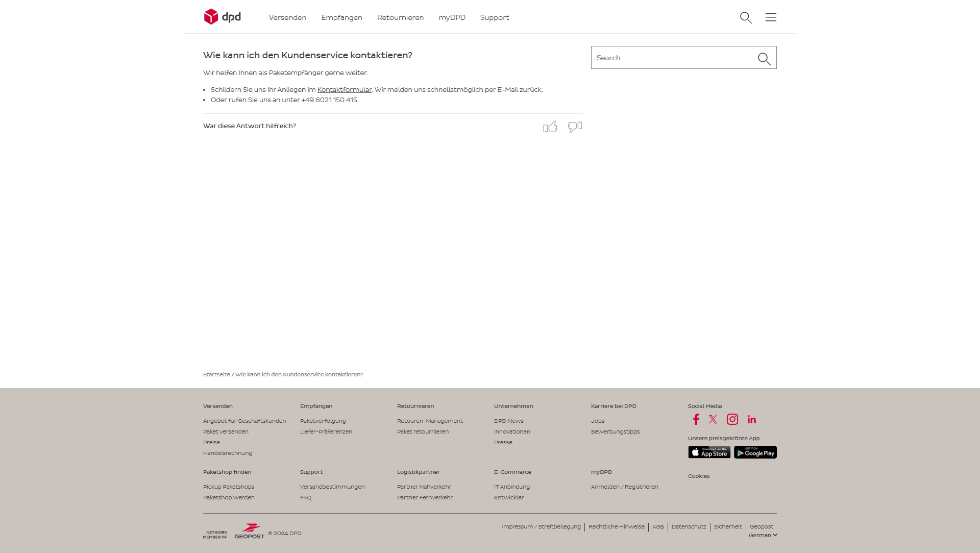Click the phone number +49 6021 150 415
This screenshot has width=980, height=553.
[329, 100]
